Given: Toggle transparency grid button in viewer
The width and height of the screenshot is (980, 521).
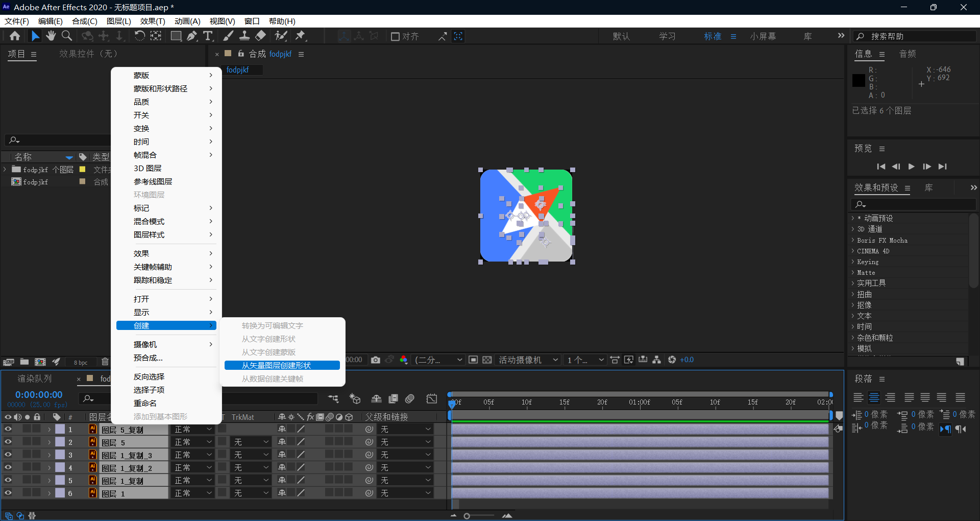Looking at the screenshot, I should click(487, 360).
